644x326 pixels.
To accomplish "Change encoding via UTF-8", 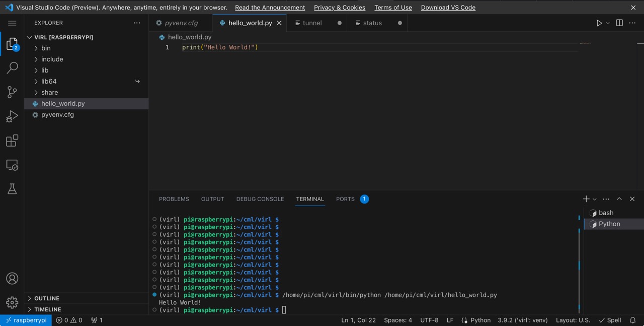I will click(429, 320).
